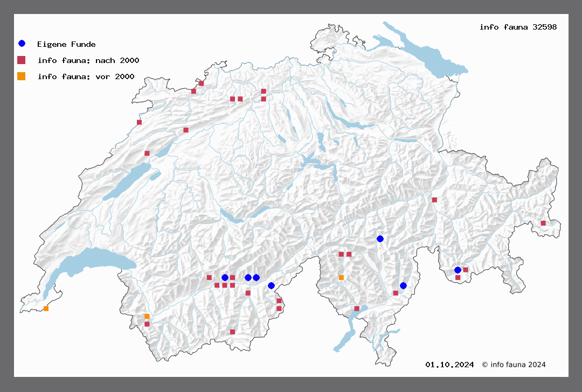Click the red square marker beside Lago Maggiore
This screenshot has width=582, height=392.
[357, 309]
